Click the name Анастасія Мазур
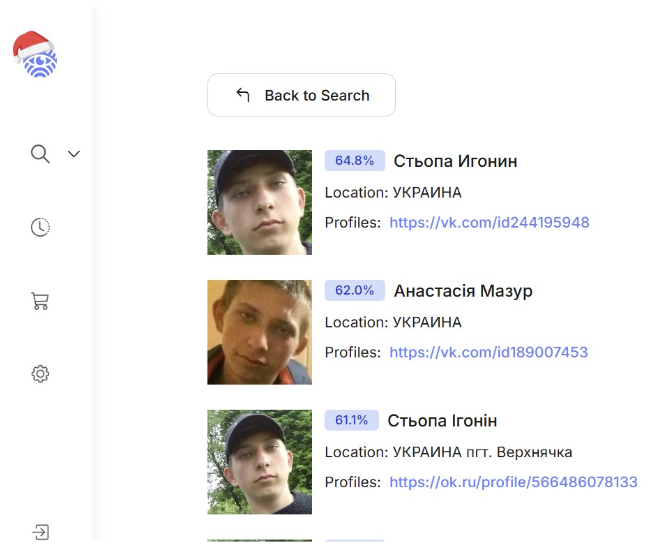Image resolution: width=668 pixels, height=558 pixels. click(x=463, y=291)
